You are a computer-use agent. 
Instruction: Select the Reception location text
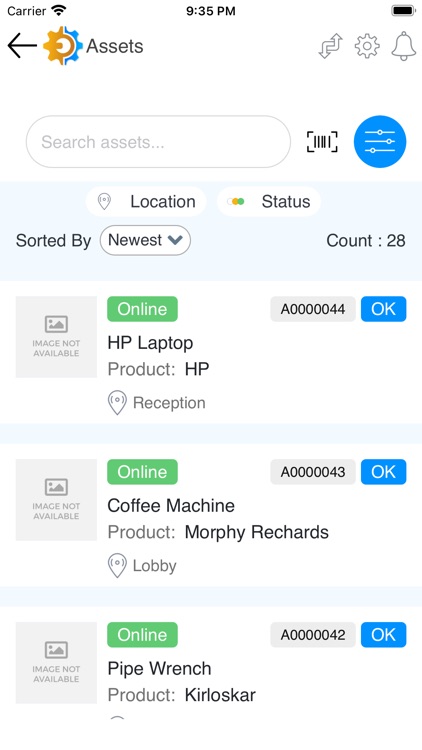click(x=169, y=403)
